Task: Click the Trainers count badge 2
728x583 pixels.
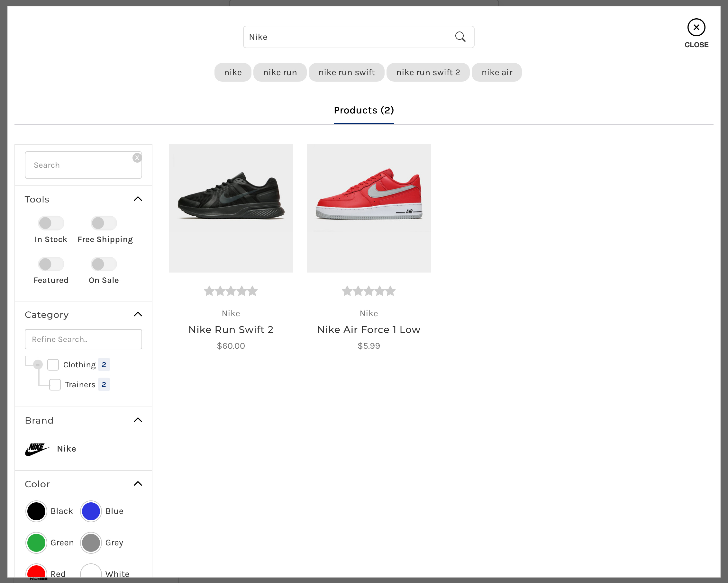Action: click(x=104, y=384)
